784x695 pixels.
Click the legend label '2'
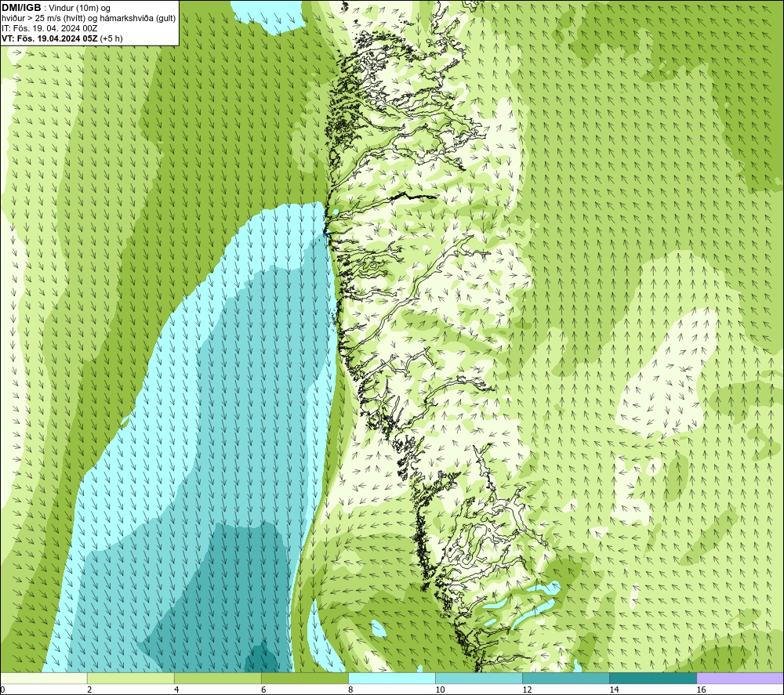(89, 690)
